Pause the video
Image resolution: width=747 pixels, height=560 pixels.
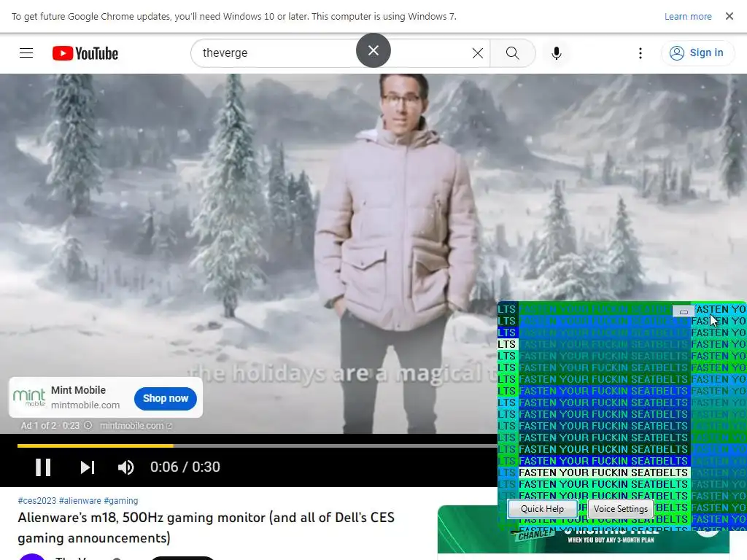(x=43, y=467)
